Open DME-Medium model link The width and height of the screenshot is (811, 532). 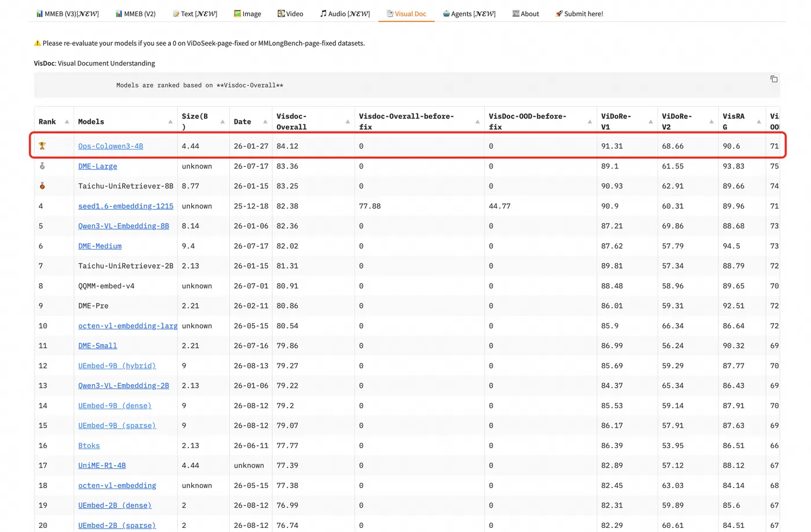click(x=100, y=246)
